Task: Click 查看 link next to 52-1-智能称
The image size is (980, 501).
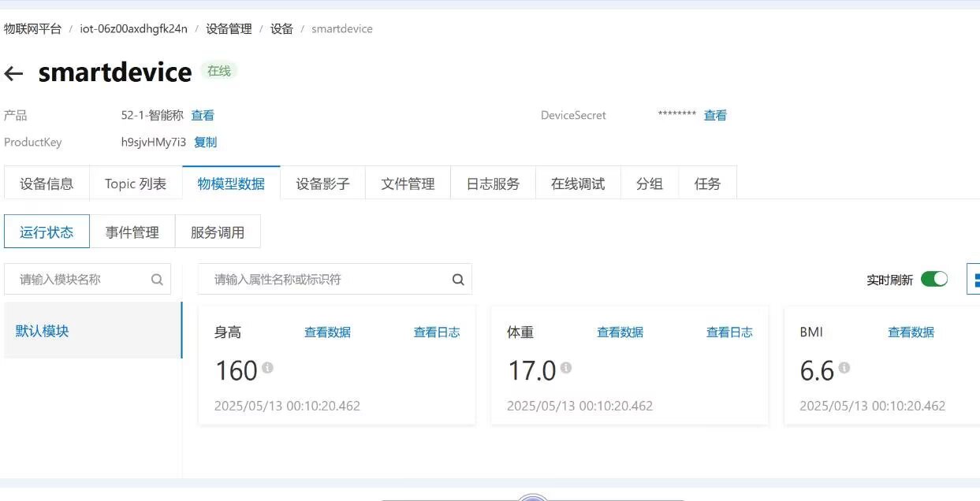Action: point(203,115)
